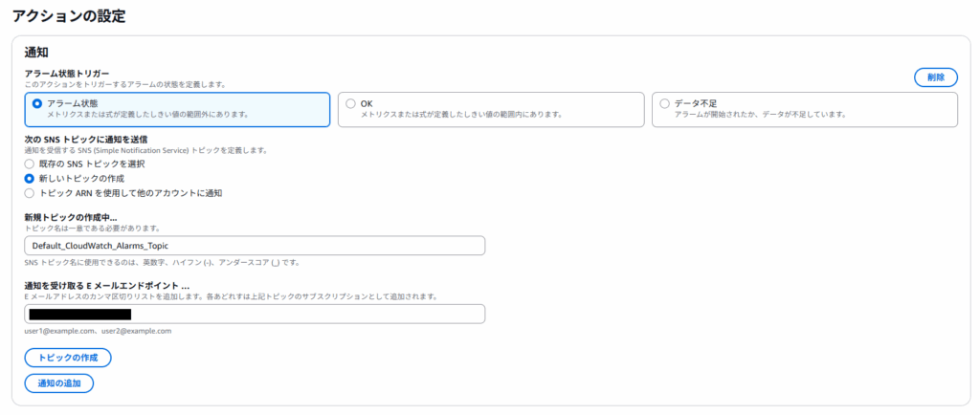
Task: Choose 新しいトピックの作成 radio option
Action: [29, 179]
